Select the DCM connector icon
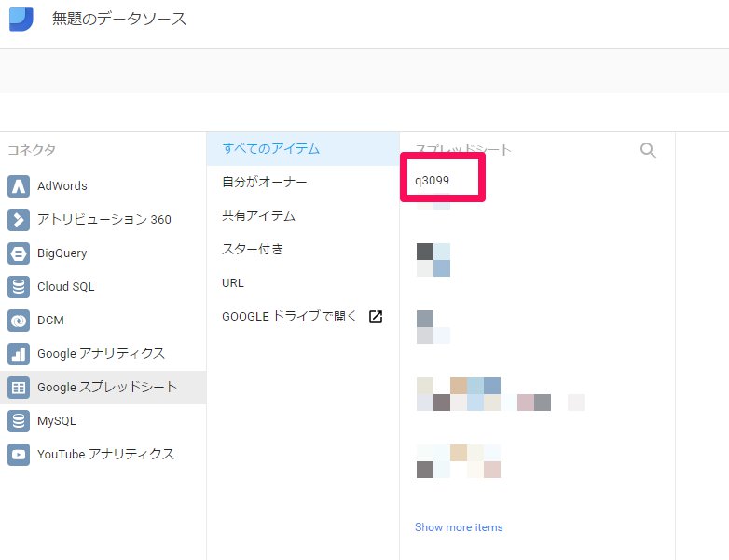 pos(19,321)
